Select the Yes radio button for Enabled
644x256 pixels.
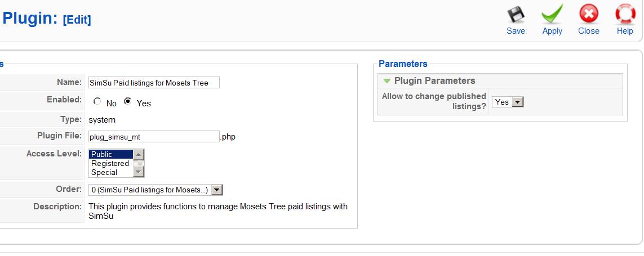pos(128,102)
